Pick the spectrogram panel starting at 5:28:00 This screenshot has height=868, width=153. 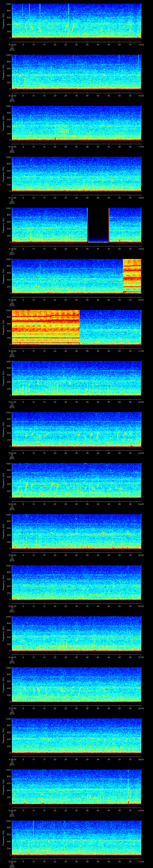pyautogui.click(x=76, y=736)
